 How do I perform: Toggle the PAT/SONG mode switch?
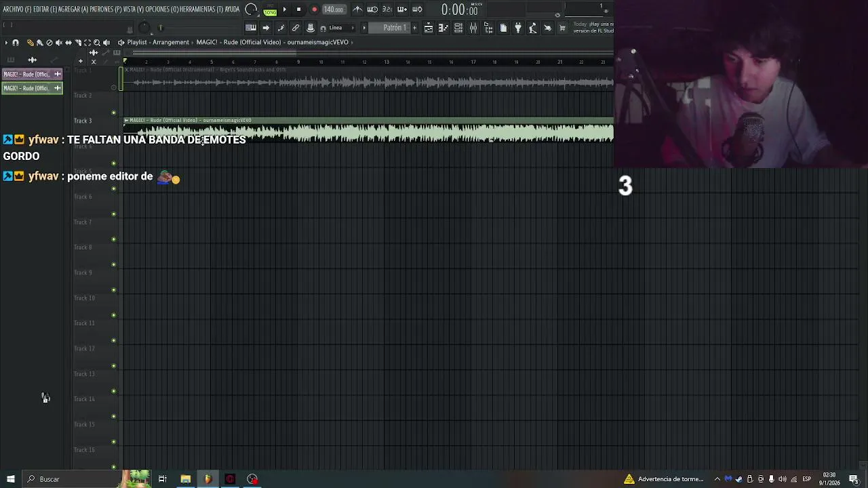pos(270,9)
